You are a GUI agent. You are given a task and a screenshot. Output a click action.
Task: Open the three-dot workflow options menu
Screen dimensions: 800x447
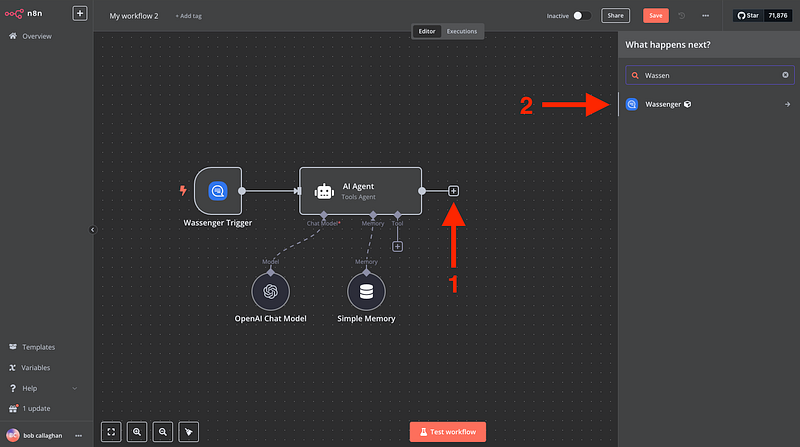706,16
